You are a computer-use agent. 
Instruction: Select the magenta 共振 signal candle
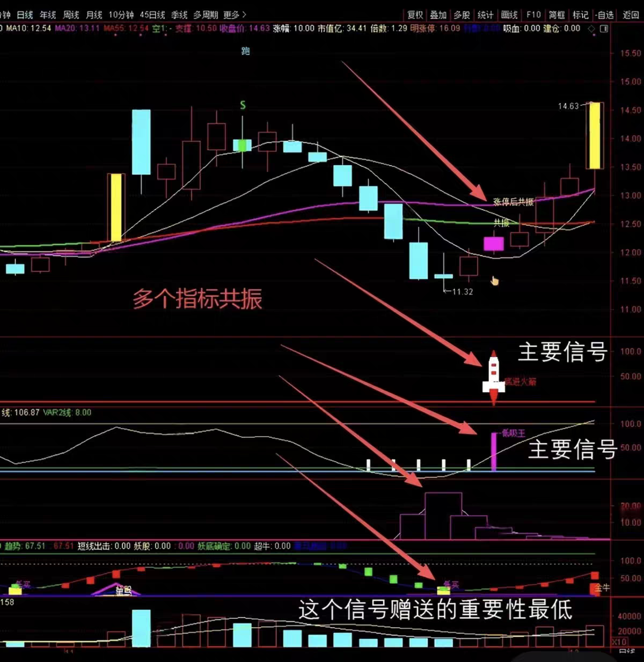(494, 244)
